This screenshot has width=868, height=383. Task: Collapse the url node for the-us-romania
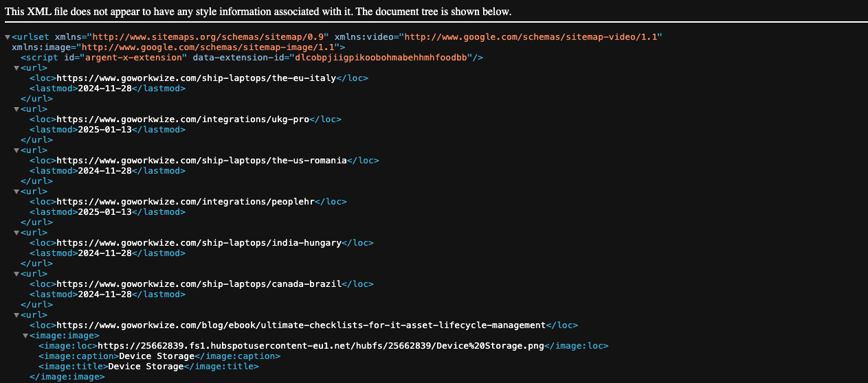pos(16,150)
